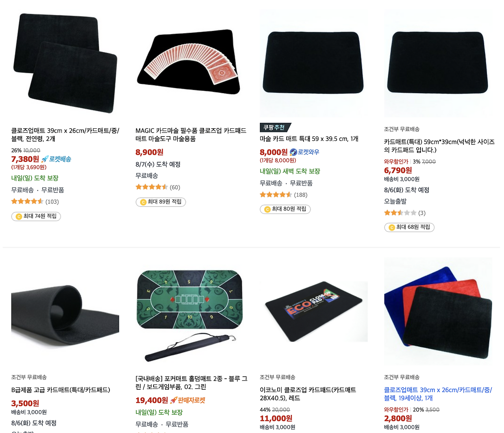Click the 최대 89원 적립 cashback badge
The height and width of the screenshot is (433, 504).
[x=161, y=202]
